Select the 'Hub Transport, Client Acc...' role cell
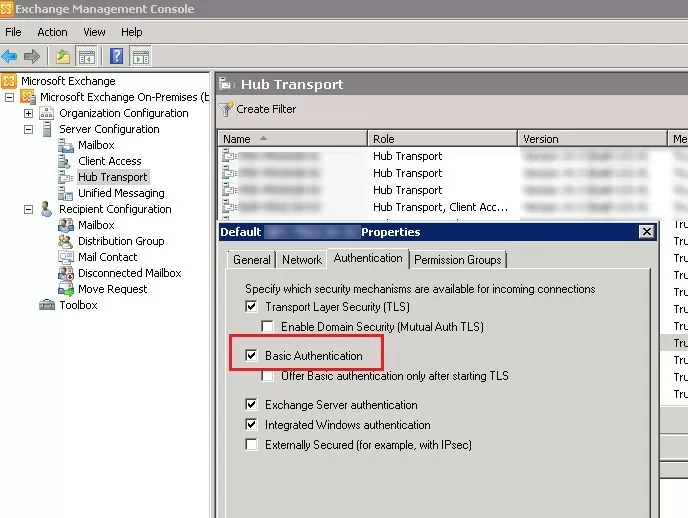 (441, 207)
